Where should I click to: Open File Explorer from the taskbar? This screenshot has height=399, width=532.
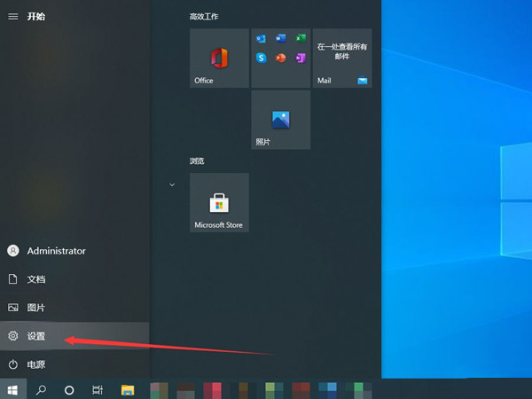[x=127, y=389]
